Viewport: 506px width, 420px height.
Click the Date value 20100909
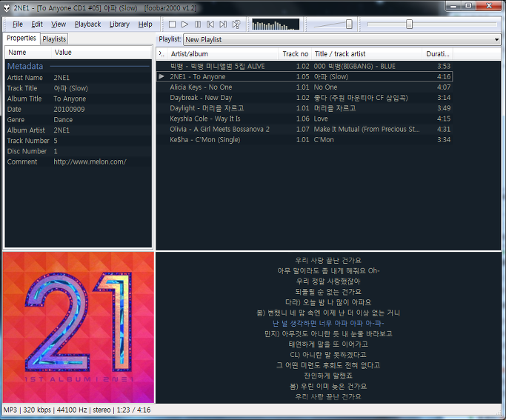click(x=69, y=110)
